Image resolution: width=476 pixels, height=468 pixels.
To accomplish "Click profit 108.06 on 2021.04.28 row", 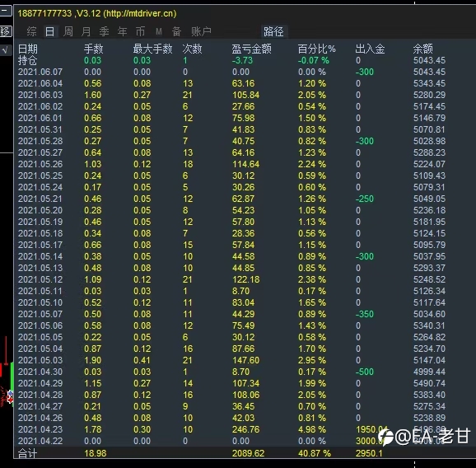I will coord(246,395).
